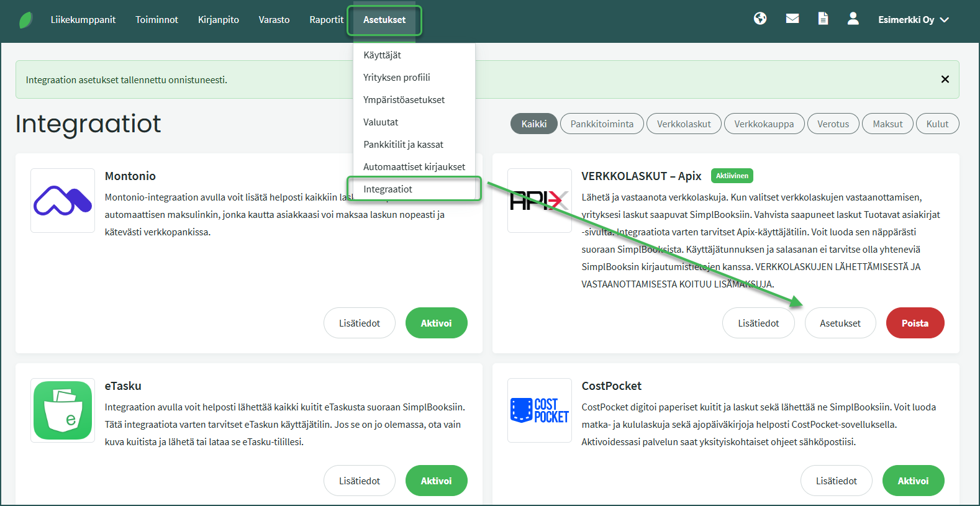Open the envelope messages icon

tap(792, 19)
